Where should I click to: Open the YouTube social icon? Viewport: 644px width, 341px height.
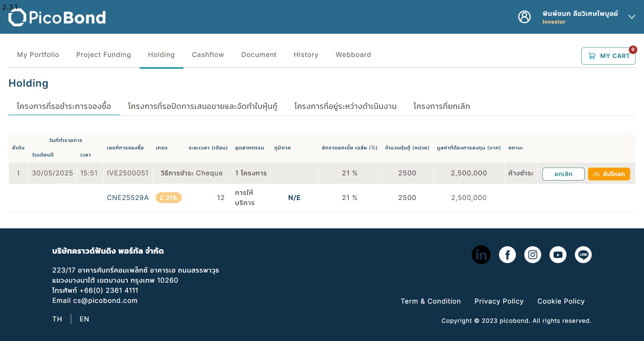click(x=558, y=255)
